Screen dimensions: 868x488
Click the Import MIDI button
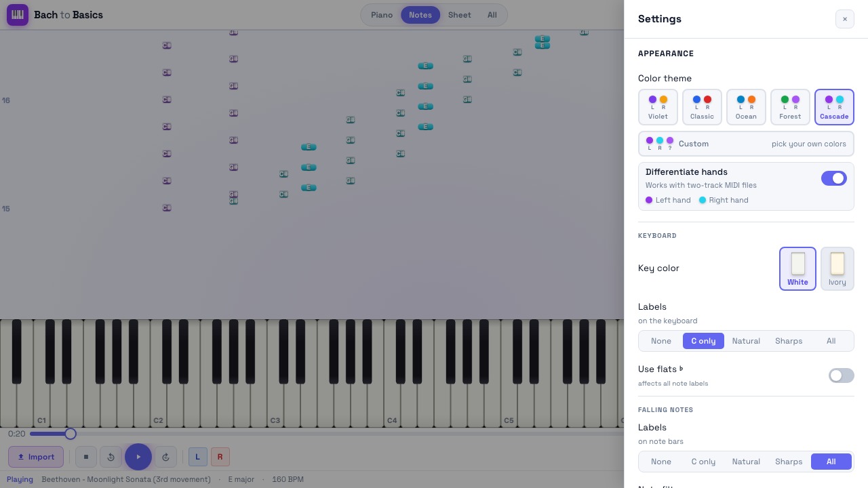(36, 457)
